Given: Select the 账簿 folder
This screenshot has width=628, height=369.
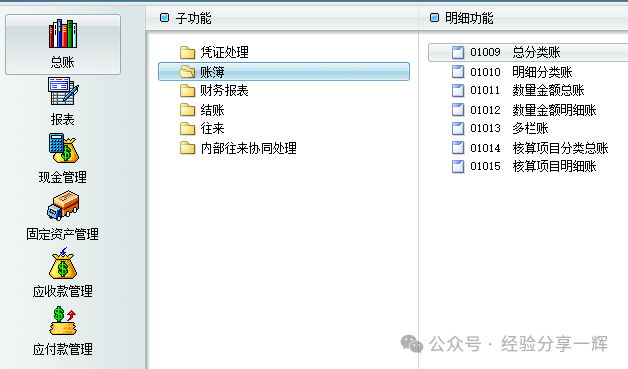Looking at the screenshot, I should coord(284,72).
